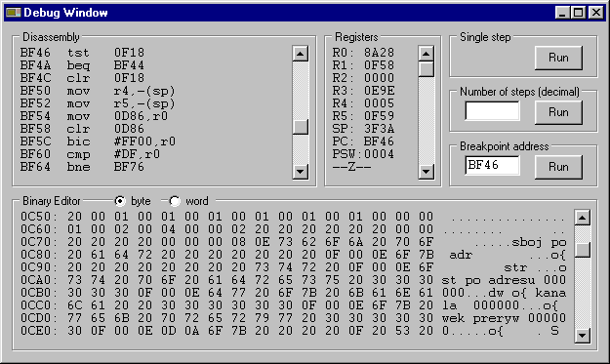
Task: Click Binary Editor row address 0C60
Action: (x=39, y=229)
